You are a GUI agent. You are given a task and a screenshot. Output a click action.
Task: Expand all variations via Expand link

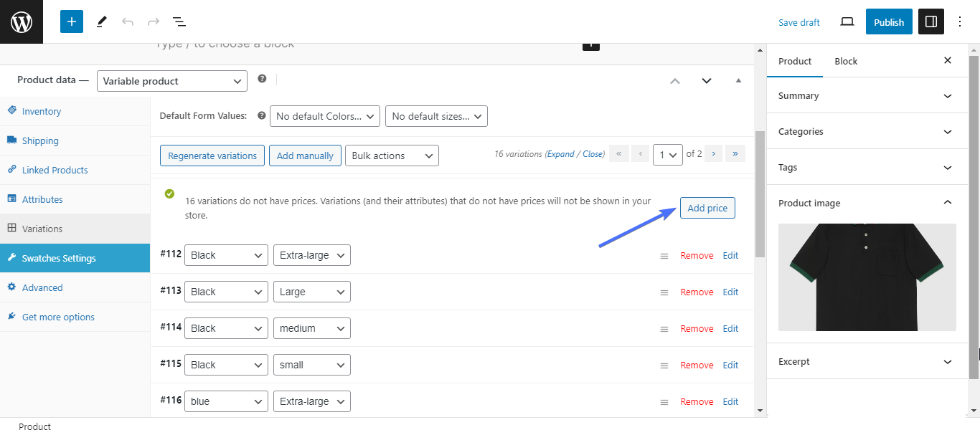tap(561, 154)
